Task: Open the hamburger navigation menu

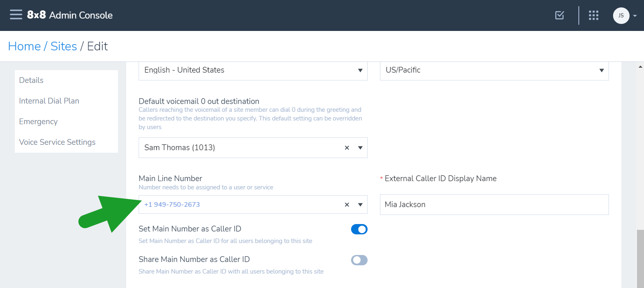Action: click(x=16, y=15)
